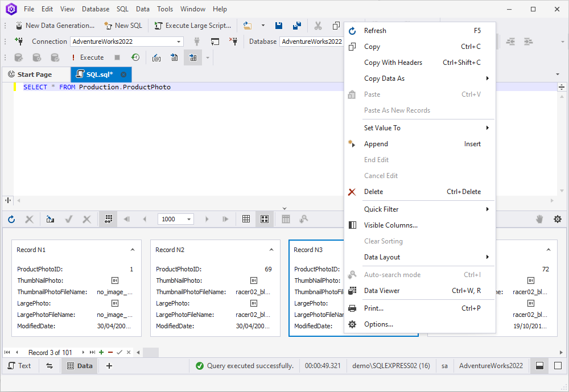Open the Database menu

click(96, 9)
